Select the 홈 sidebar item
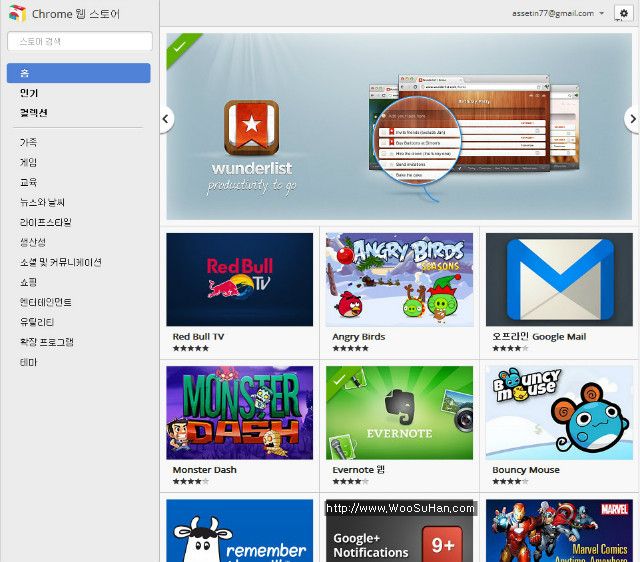Image resolution: width=640 pixels, height=562 pixels. click(78, 73)
